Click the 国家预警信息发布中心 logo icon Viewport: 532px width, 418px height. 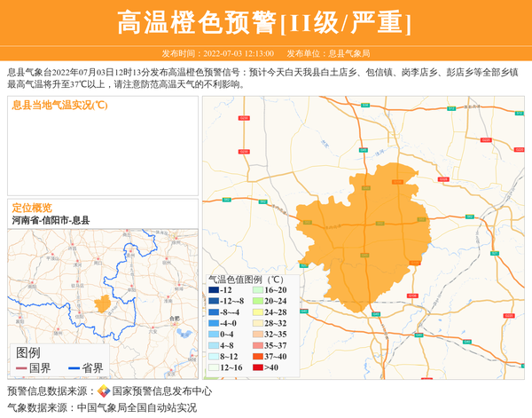(x=103, y=391)
